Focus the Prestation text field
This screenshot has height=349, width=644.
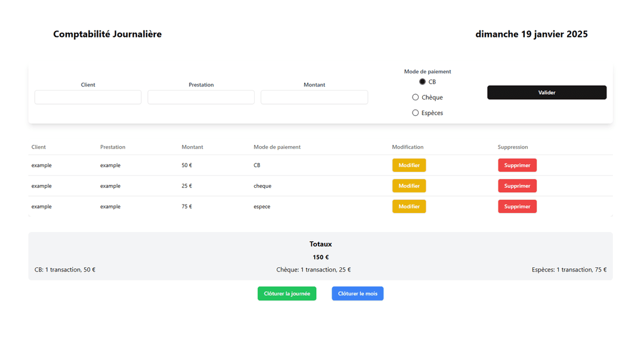(201, 97)
